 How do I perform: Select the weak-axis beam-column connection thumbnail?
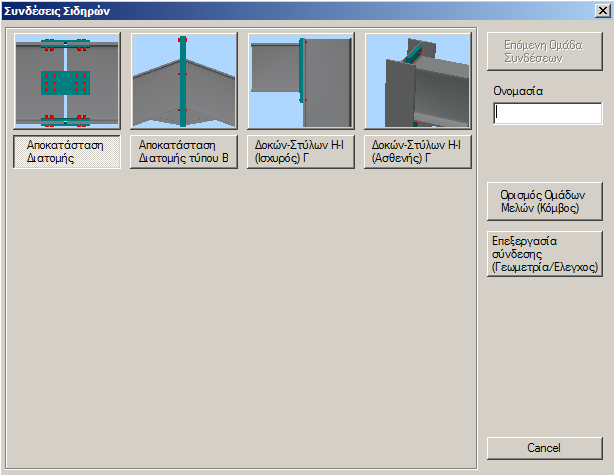(x=418, y=81)
